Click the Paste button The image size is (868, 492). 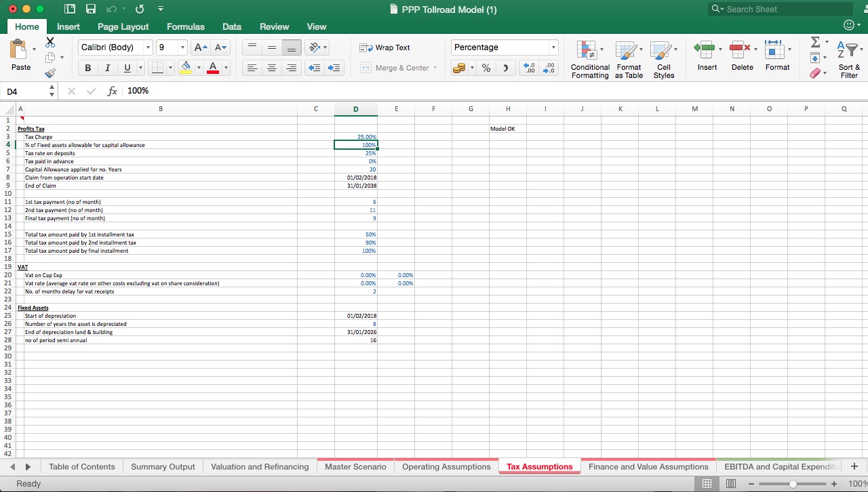pos(21,56)
